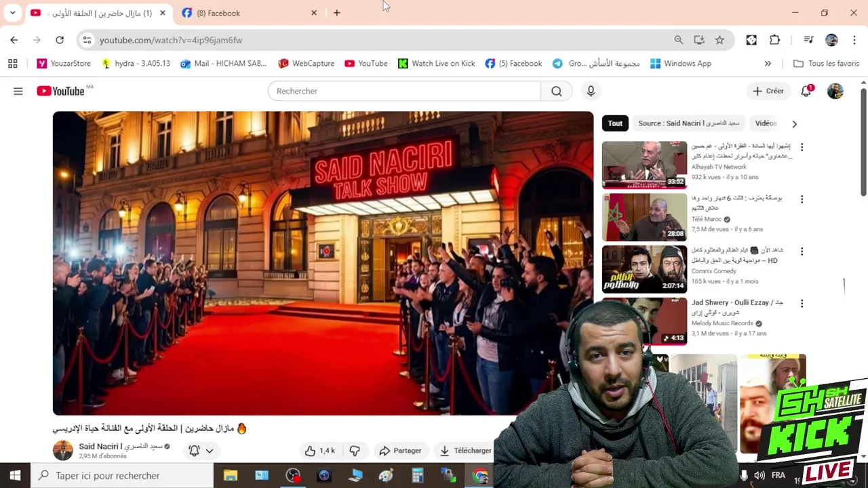Select the Vidéos filter chip
Image resolution: width=868 pixels, height=488 pixels.
pos(765,123)
